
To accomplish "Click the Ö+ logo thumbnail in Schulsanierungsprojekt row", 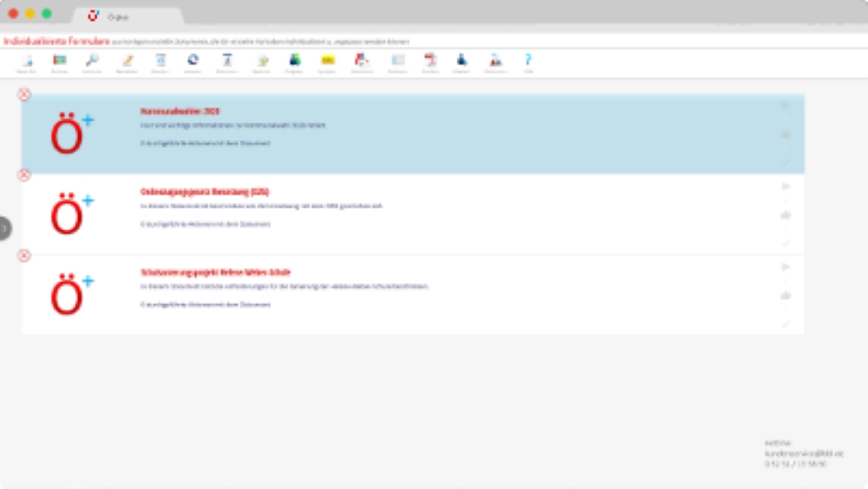I will click(x=72, y=294).
